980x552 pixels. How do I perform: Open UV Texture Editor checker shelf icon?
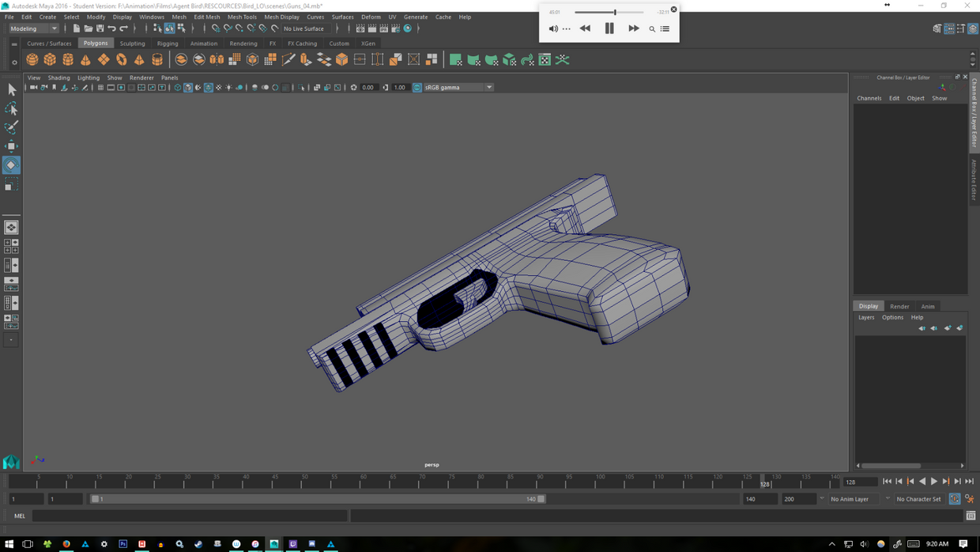[545, 60]
